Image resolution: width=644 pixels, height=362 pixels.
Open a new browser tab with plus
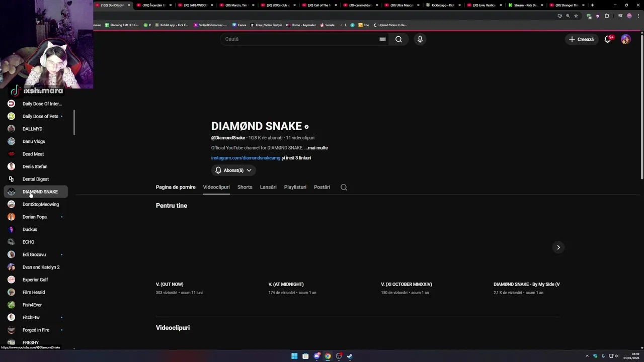click(x=592, y=5)
